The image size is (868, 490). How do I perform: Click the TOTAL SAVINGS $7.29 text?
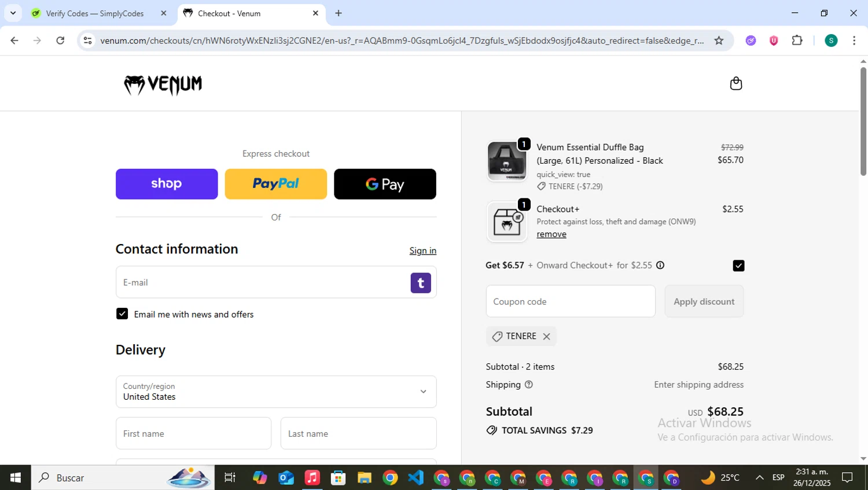(x=547, y=430)
